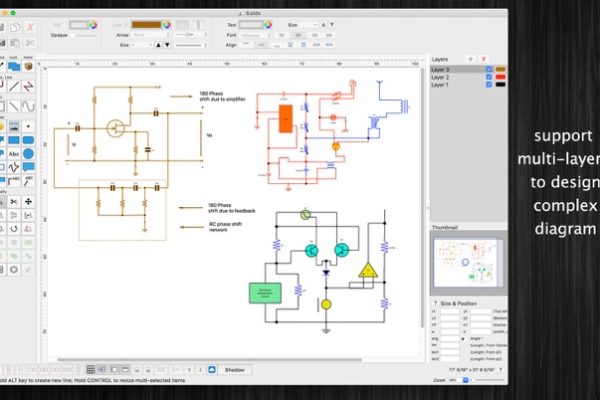Open the line Size dropdown

click(142, 45)
